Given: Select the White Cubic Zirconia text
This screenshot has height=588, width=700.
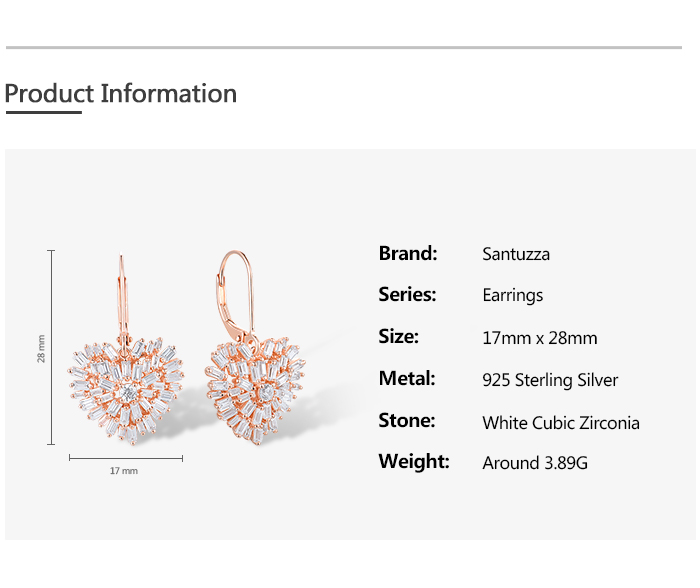Looking at the screenshot, I should coord(561,422).
